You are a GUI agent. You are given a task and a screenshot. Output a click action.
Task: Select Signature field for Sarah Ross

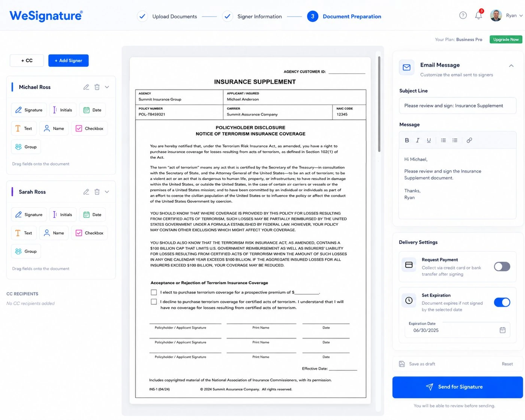tap(29, 214)
